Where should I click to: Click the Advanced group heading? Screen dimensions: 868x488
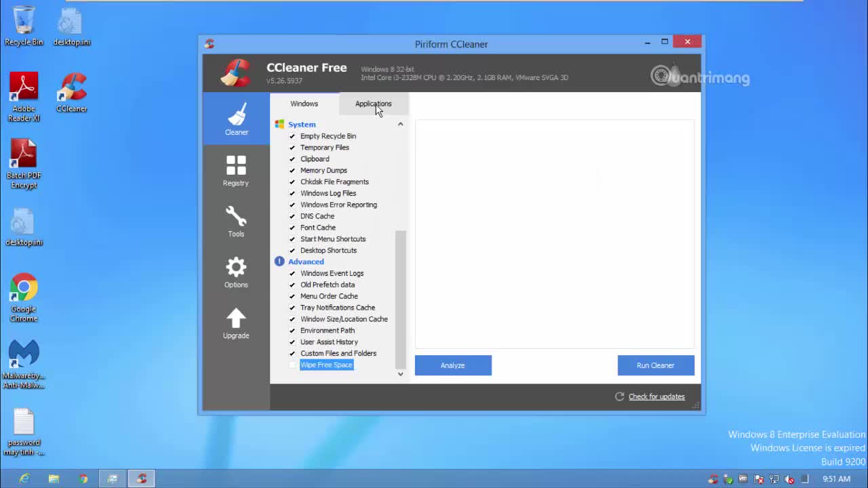pyautogui.click(x=306, y=262)
